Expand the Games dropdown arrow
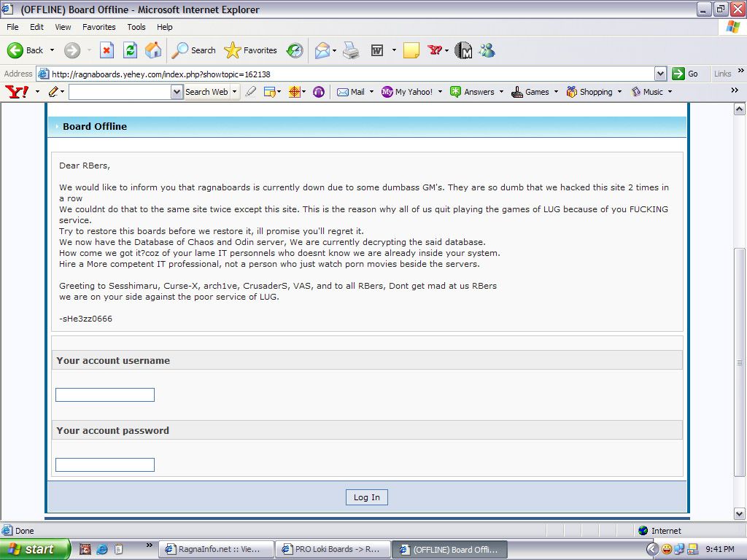Image resolution: width=747 pixels, height=560 pixels. pos(556,91)
